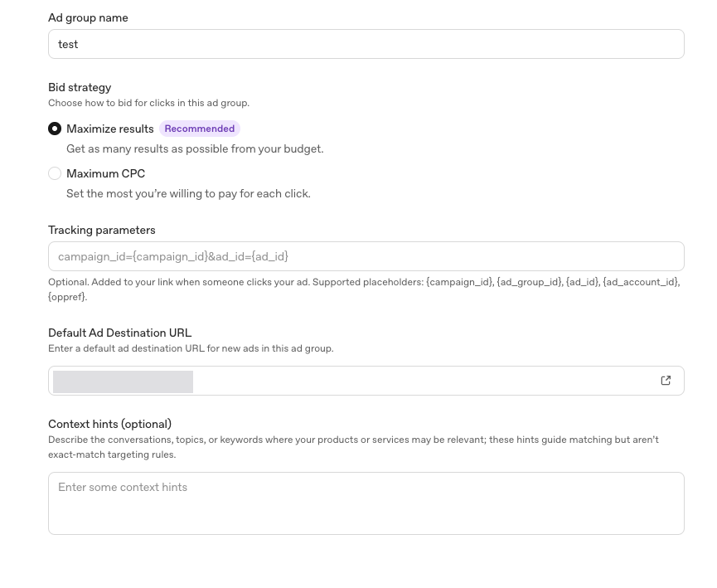Click 'Get as many results as possible' description
This screenshot has height=588, width=717.
pos(195,148)
